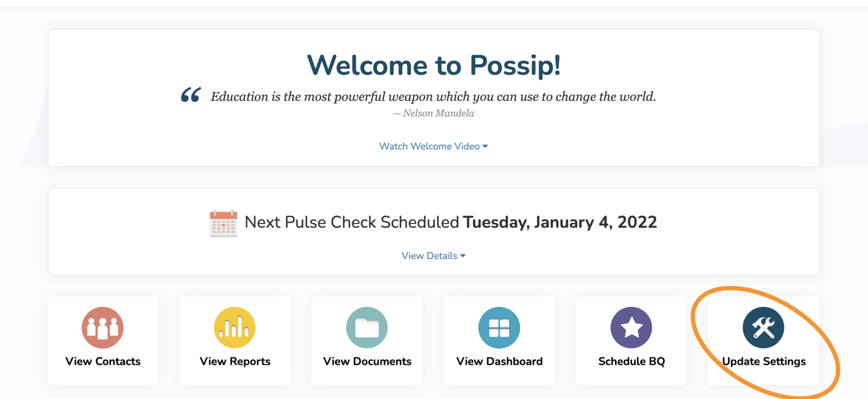Click the View Reports label
868x399 pixels.
pos(235,361)
